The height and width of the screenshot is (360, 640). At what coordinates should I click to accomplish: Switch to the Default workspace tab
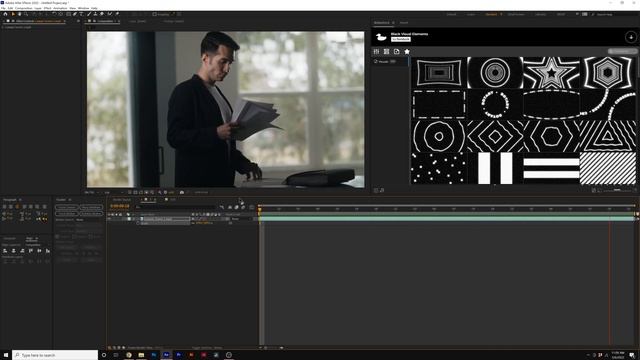(451, 14)
